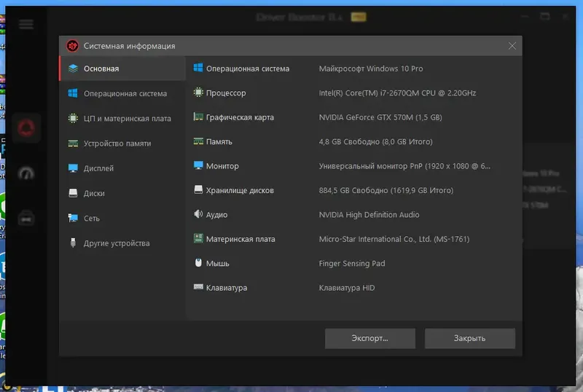Select the Устройство памяти tab
The image size is (583, 392).
tap(122, 144)
